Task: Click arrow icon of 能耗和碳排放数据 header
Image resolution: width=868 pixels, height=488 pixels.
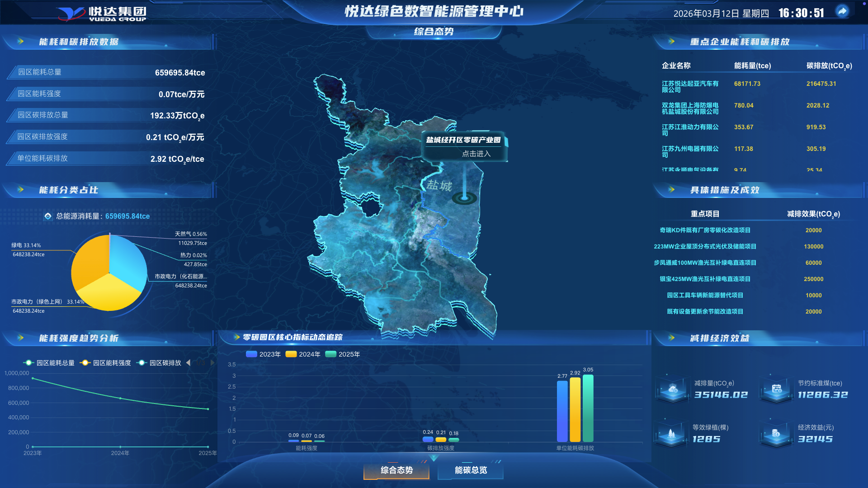Action: pyautogui.click(x=20, y=42)
